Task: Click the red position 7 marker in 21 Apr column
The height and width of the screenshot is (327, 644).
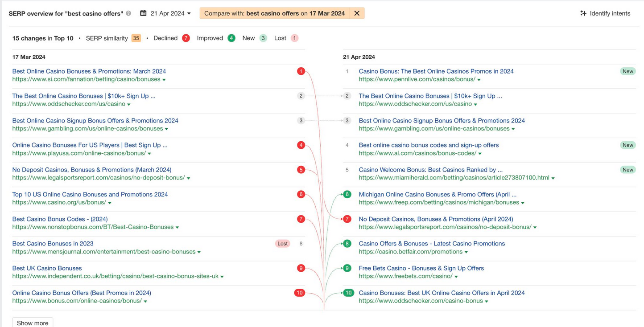Action: tap(347, 219)
